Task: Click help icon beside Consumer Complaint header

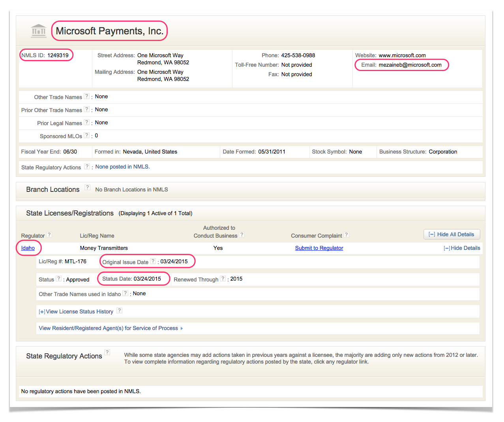Action: pos(347,234)
